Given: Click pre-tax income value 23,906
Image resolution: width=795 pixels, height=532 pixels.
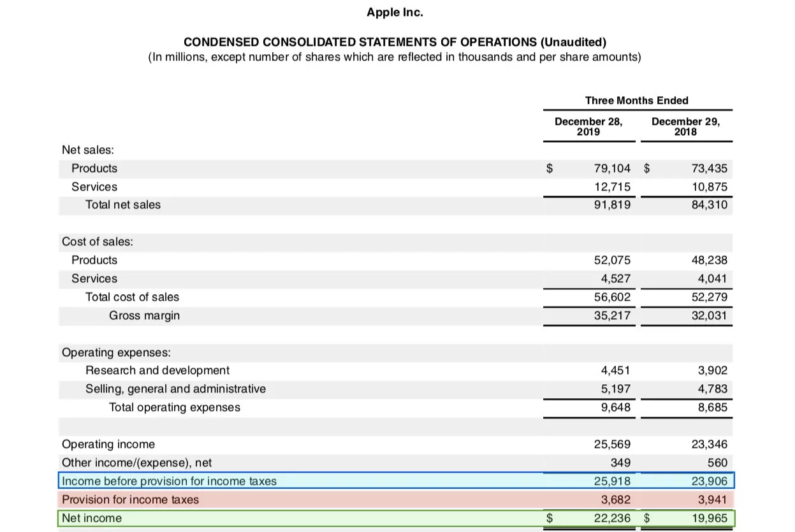Looking at the screenshot, I should pos(709,481).
